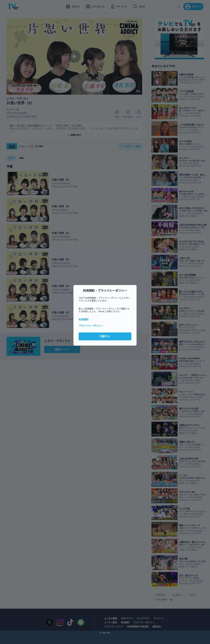
Task: Open the アメトーーク! recommendation
Action: pos(179,396)
